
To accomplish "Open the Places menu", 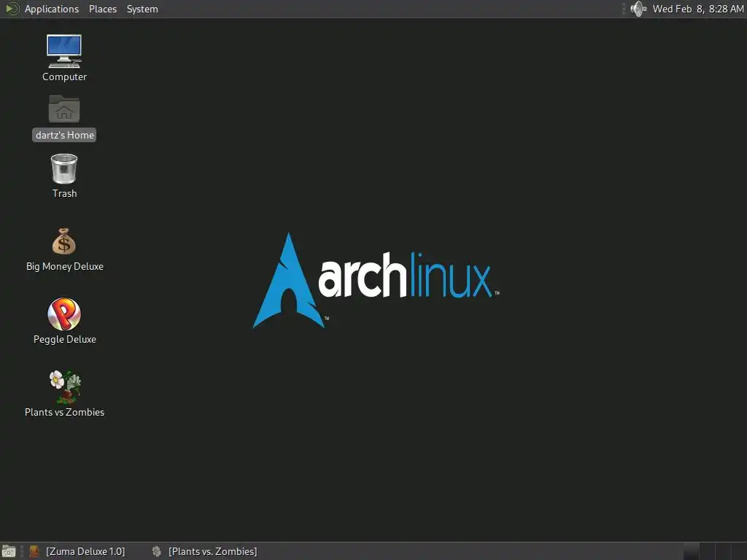I will (x=103, y=9).
